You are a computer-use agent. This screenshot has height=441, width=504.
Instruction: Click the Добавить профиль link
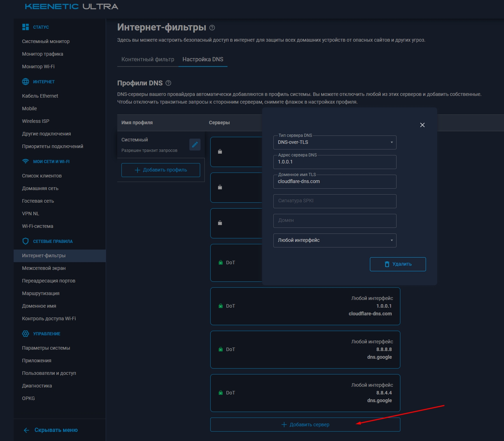pyautogui.click(x=160, y=170)
